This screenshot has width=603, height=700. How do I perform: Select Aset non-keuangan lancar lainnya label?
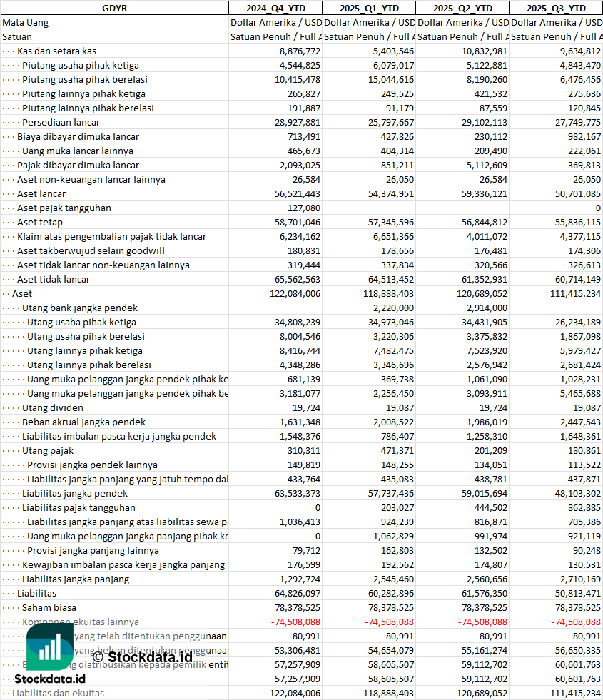point(91,180)
